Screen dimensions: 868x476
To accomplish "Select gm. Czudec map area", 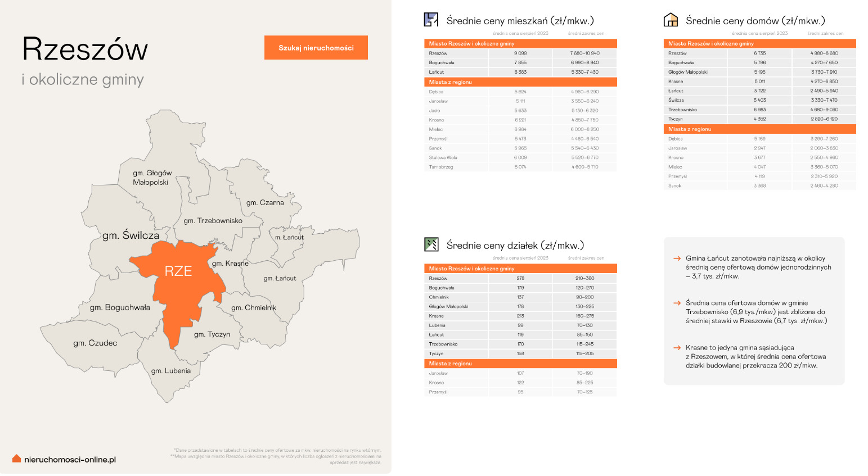I will coord(95,343).
